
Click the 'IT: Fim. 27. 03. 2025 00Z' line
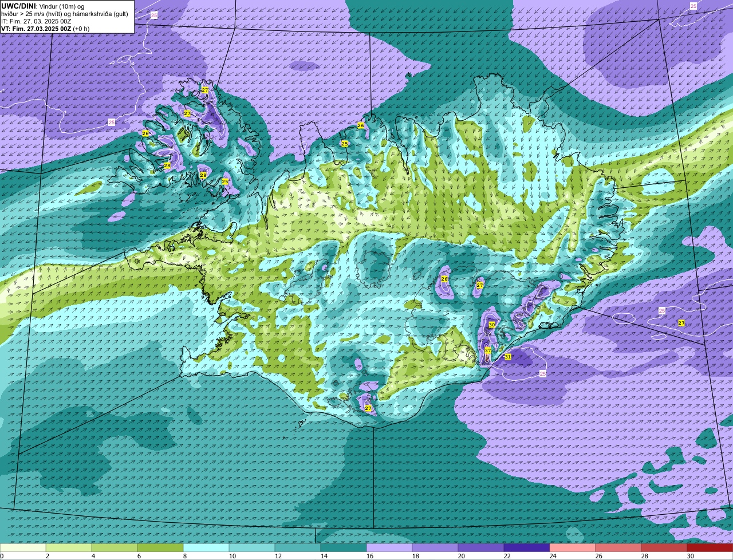(x=36, y=21)
